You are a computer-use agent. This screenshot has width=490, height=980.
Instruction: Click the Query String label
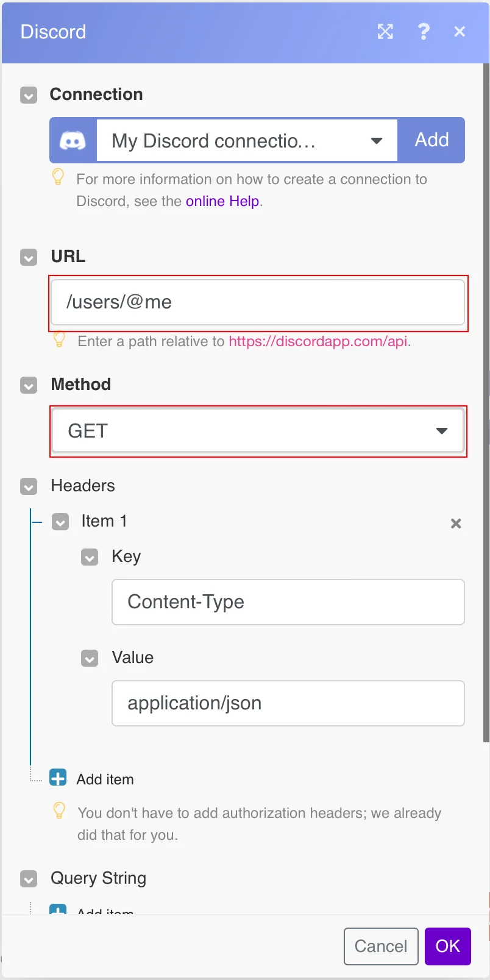(x=99, y=878)
